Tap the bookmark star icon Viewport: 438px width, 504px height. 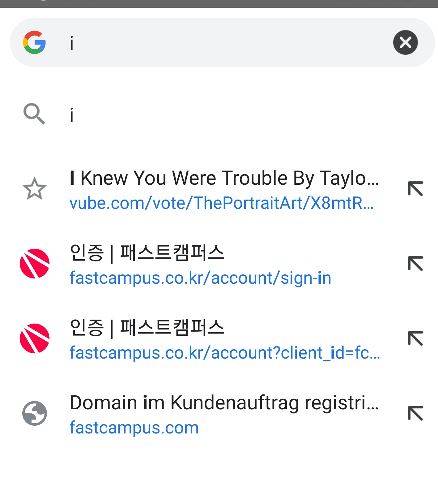click(x=34, y=188)
